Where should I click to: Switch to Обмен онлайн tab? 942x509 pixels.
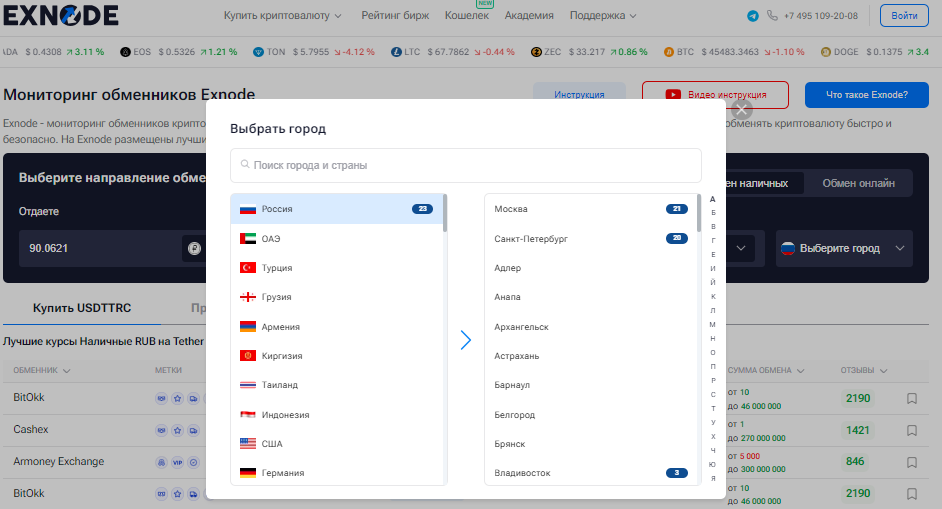pos(858,183)
